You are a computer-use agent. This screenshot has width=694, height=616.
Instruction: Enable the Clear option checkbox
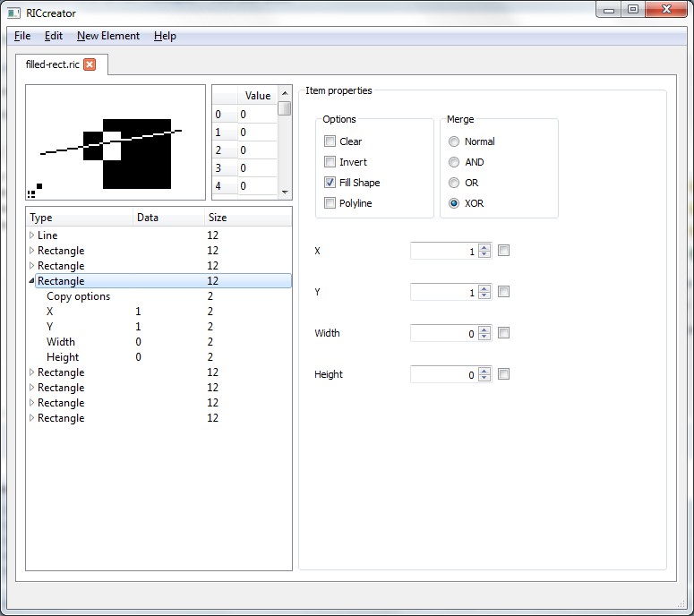330,141
